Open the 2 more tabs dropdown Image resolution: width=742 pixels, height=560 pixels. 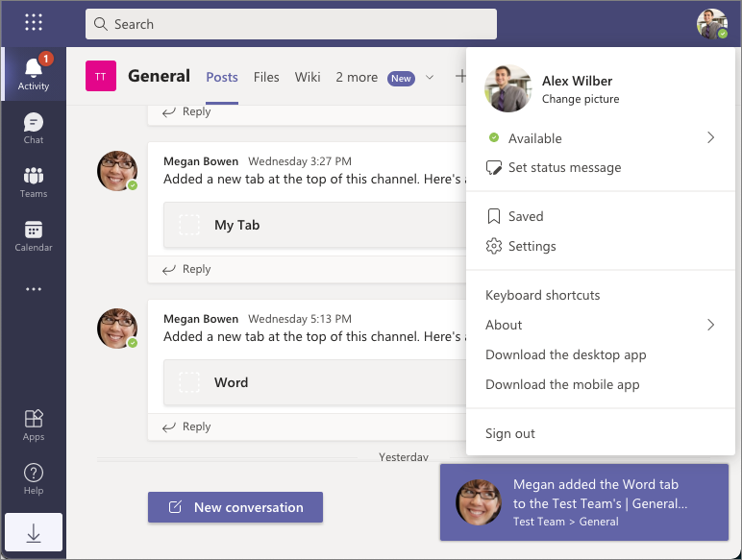click(x=357, y=77)
